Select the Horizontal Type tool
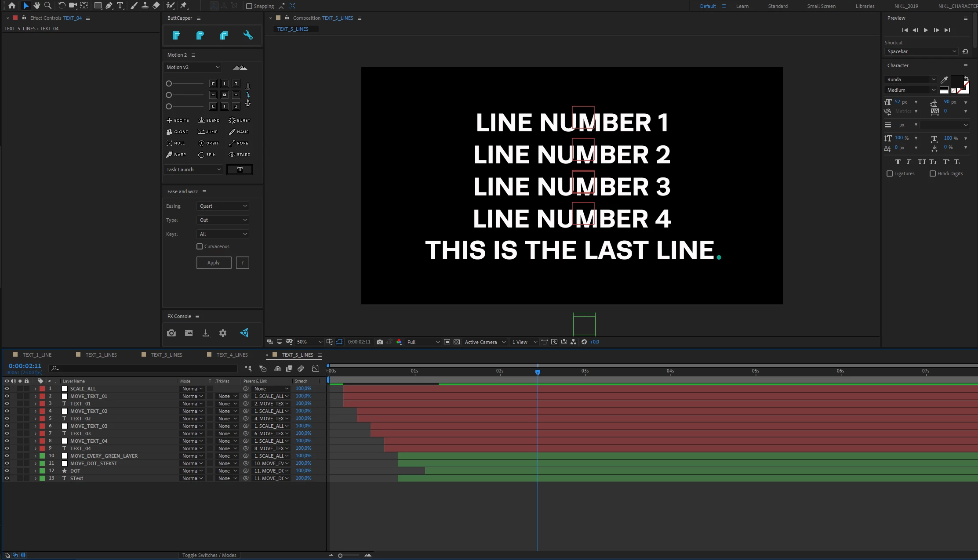978x560 pixels. pyautogui.click(x=120, y=6)
